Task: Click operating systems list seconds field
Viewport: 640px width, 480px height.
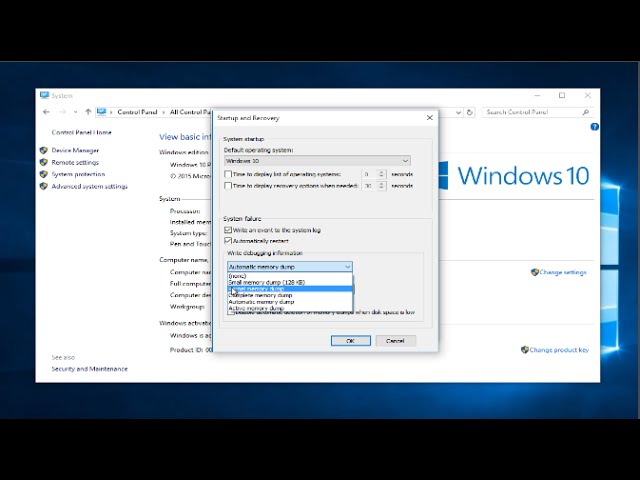Action: (x=370, y=174)
